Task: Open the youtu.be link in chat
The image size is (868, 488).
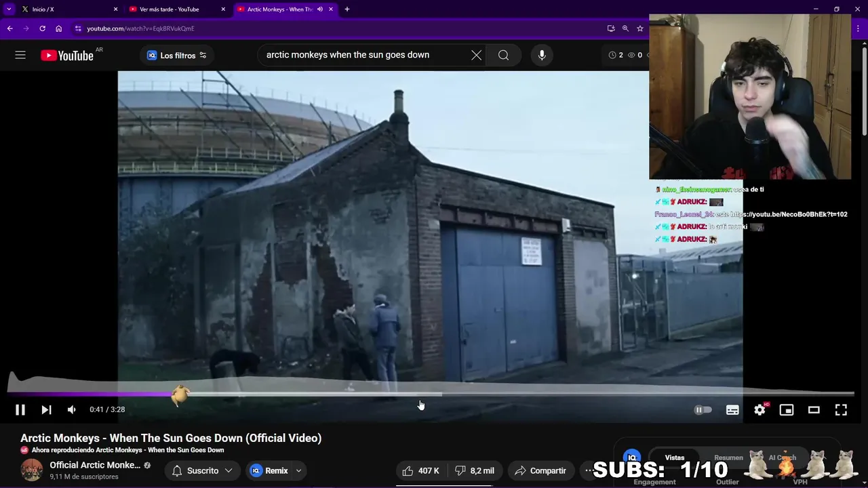Action: [x=789, y=214]
